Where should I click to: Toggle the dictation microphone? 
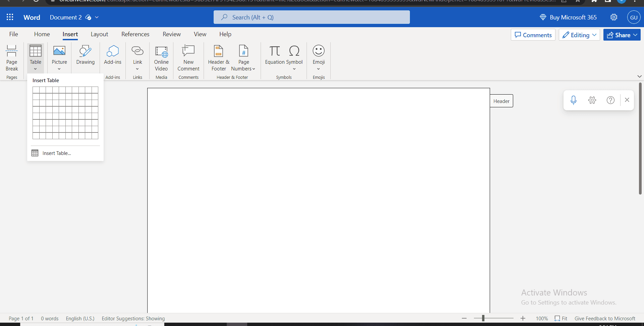(574, 100)
